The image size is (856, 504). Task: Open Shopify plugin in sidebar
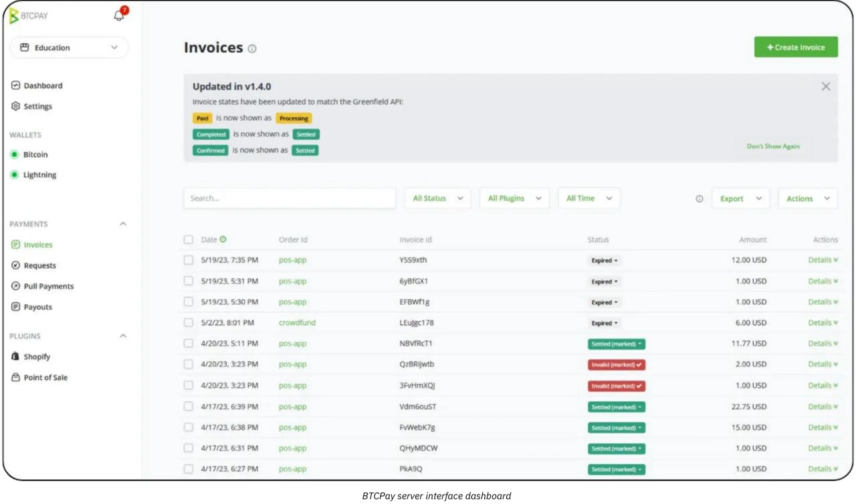click(x=37, y=357)
